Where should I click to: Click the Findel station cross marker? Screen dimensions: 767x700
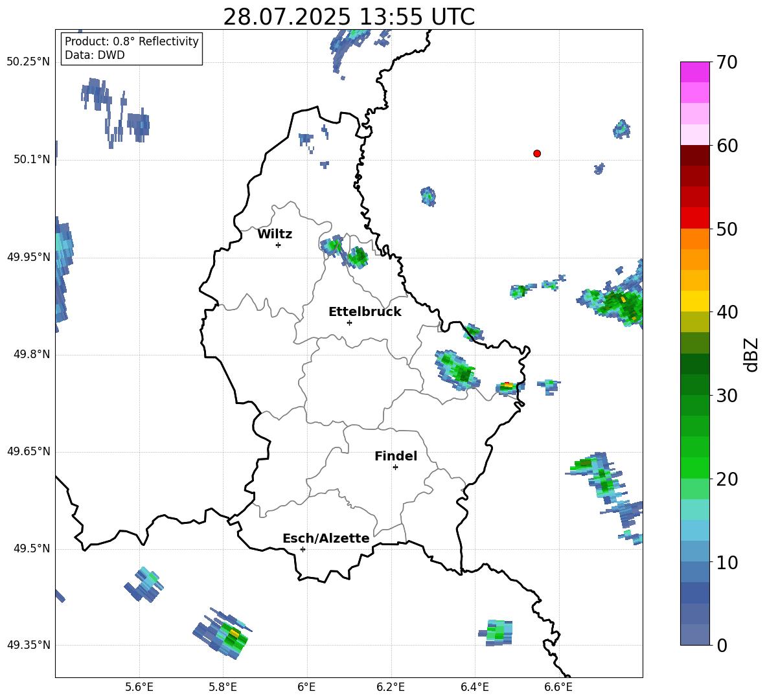[395, 468]
